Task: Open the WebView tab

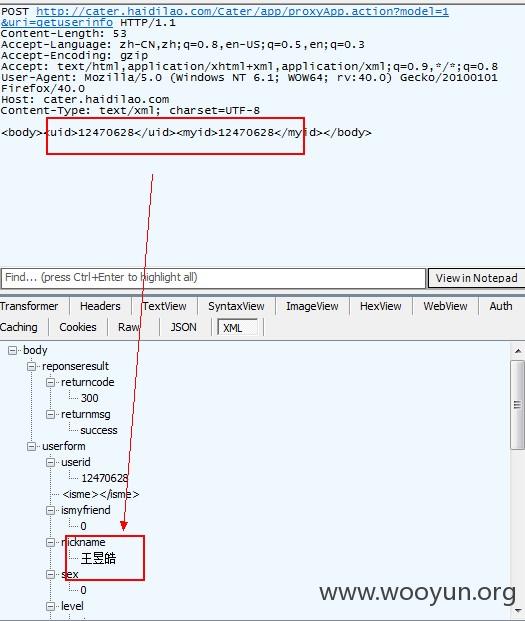Action: tap(445, 306)
